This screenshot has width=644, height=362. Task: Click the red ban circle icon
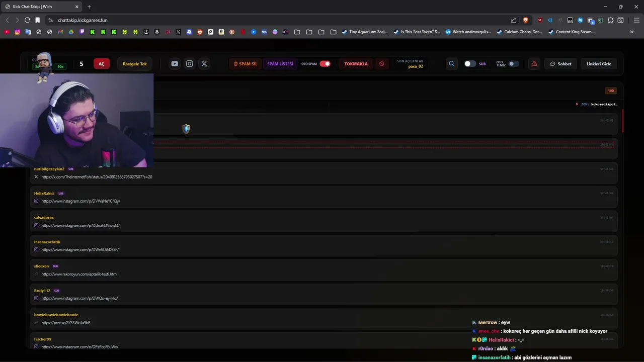381,64
